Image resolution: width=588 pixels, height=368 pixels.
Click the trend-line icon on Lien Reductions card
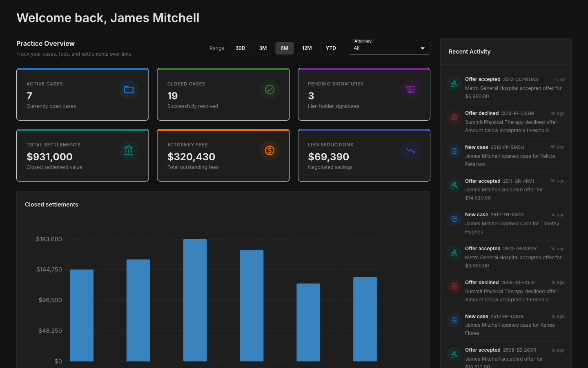[x=410, y=150]
